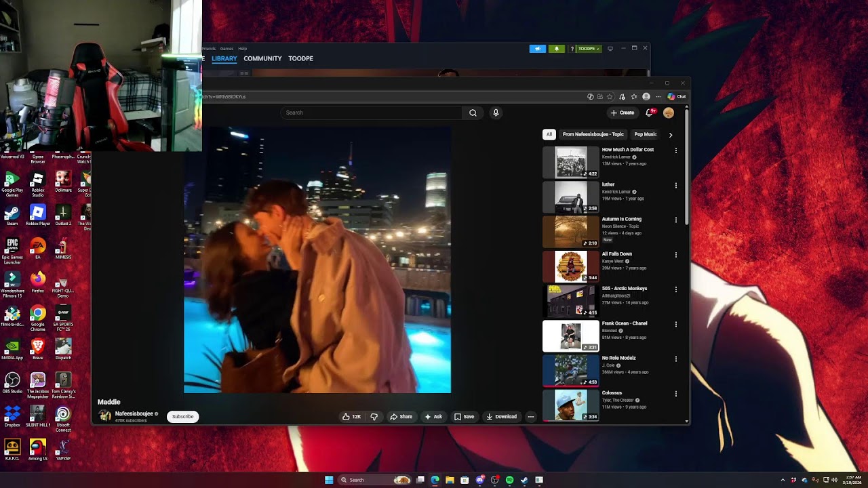Show hidden system tray icons
This screenshot has height=488, width=868.
[783, 480]
